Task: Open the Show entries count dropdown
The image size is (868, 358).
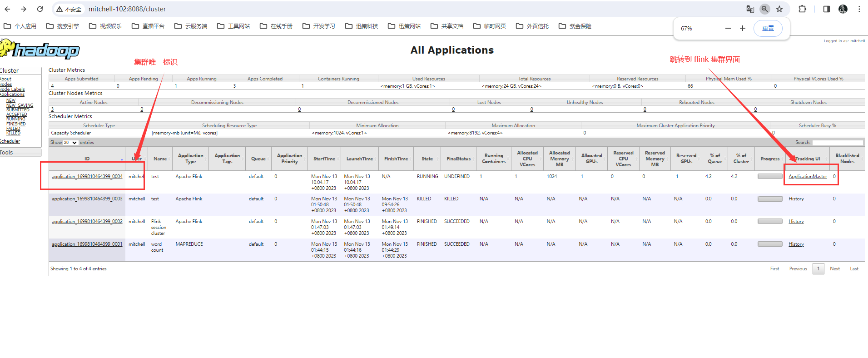Action: click(x=70, y=143)
